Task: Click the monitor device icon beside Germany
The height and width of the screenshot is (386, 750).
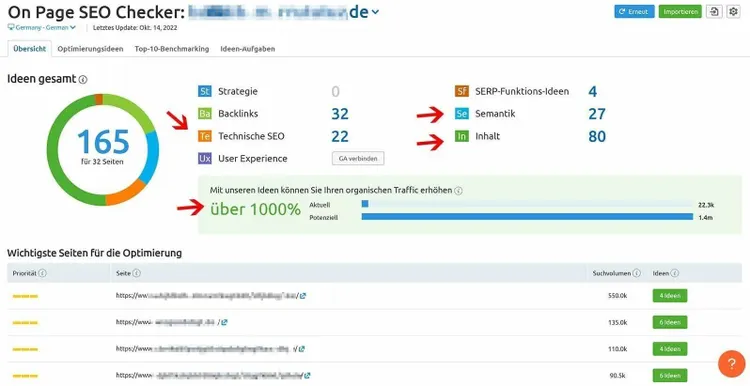Action: (11, 27)
